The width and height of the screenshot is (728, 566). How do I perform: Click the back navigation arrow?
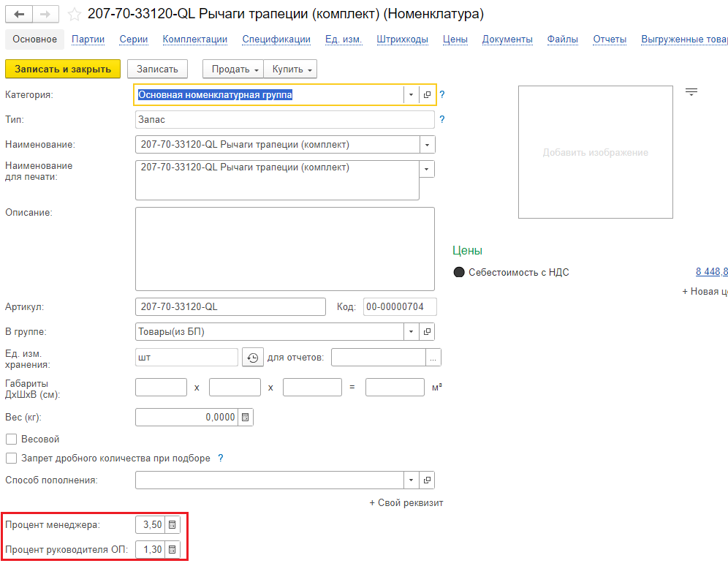click(19, 15)
